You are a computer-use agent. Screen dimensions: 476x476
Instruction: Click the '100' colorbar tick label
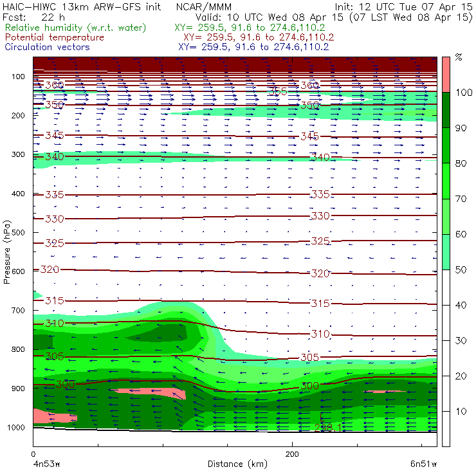[x=464, y=92]
